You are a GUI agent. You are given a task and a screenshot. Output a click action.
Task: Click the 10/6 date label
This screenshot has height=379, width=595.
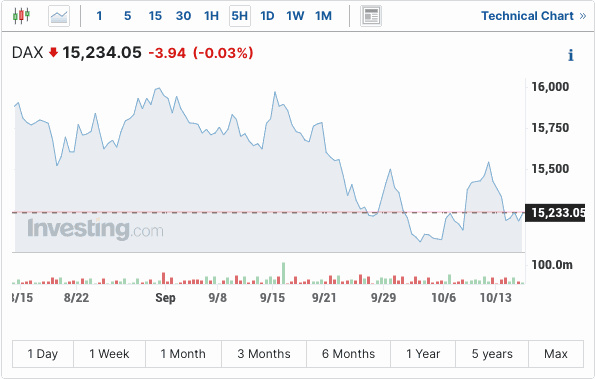[444, 298]
